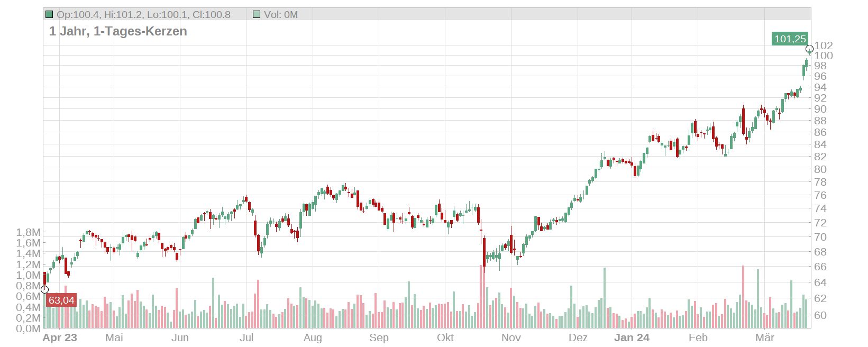
Task: Click the 'Vol: 0M' volume readout text
Action: click(281, 14)
